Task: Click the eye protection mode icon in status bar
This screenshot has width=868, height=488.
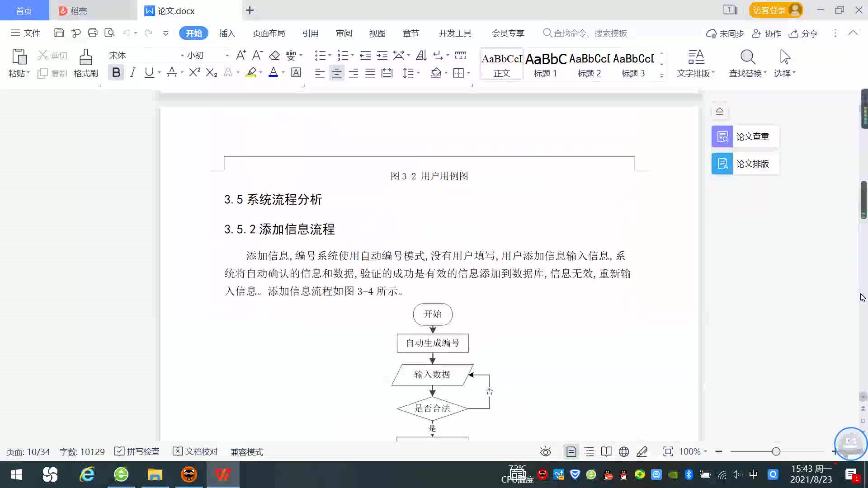Action: pyautogui.click(x=545, y=451)
